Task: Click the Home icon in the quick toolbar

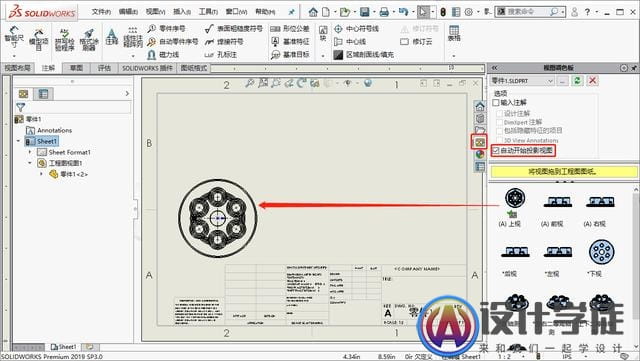Action: [x=313, y=12]
